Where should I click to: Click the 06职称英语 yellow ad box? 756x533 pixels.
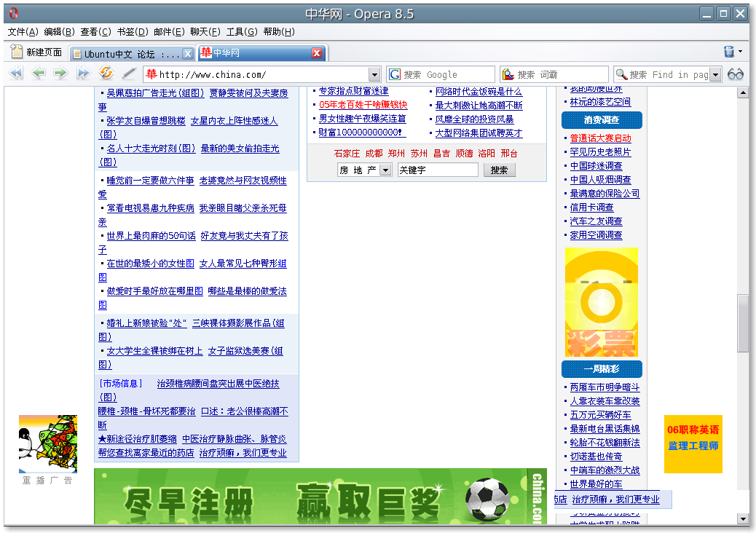(x=693, y=444)
